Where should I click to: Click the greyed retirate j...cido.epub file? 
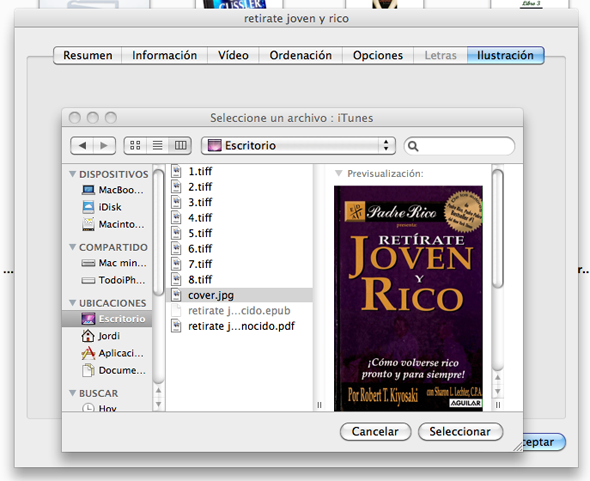239,311
